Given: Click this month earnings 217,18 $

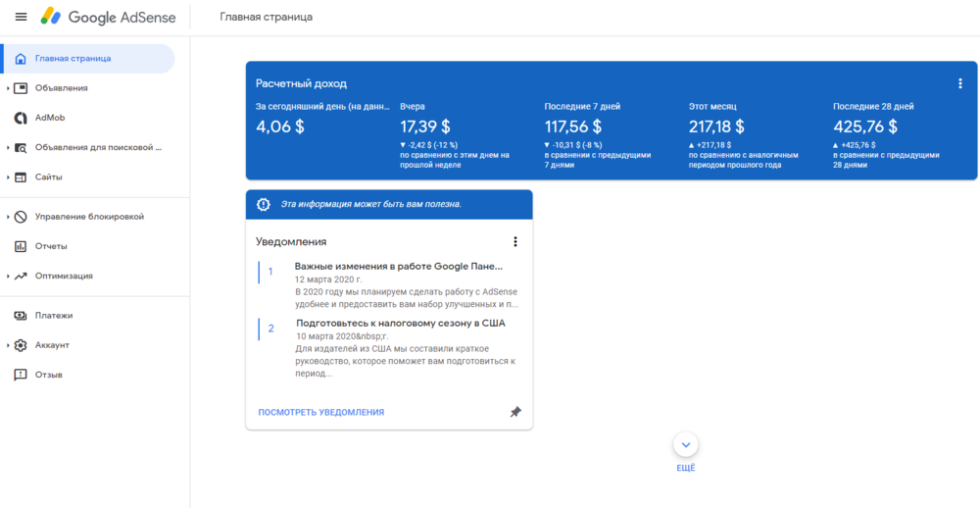Looking at the screenshot, I should coord(717,127).
